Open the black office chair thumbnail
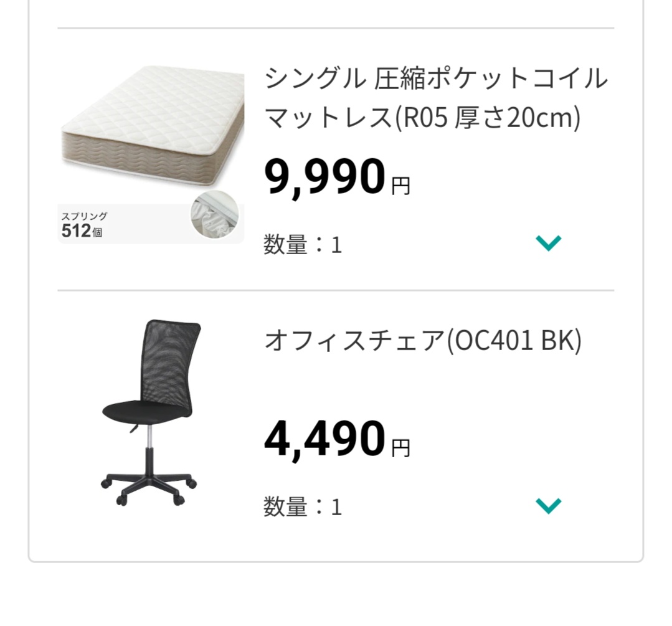This screenshot has width=672, height=626. tap(151, 412)
